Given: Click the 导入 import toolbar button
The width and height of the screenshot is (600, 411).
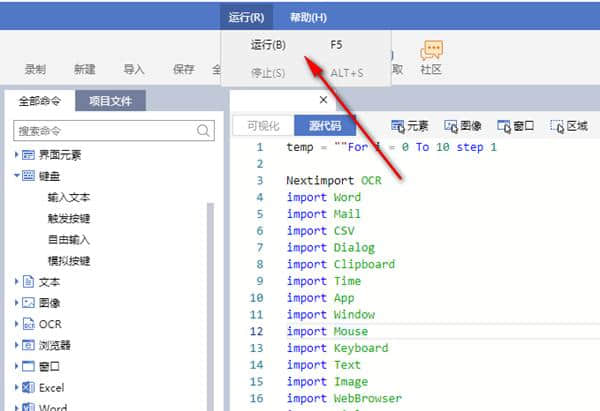Looking at the screenshot, I should (x=134, y=69).
